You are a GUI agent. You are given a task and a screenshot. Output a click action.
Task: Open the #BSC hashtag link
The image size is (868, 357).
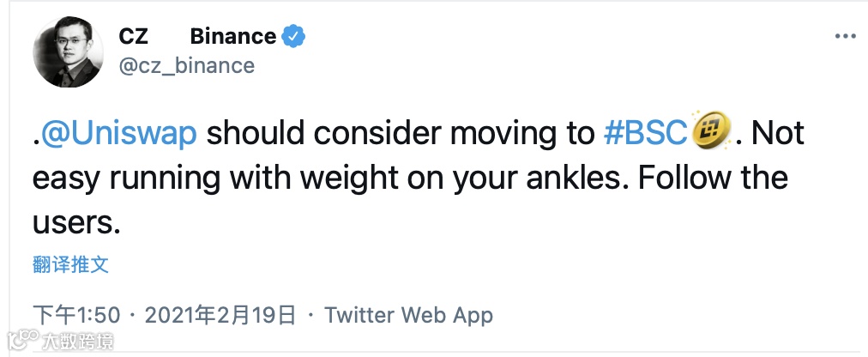tap(645, 135)
